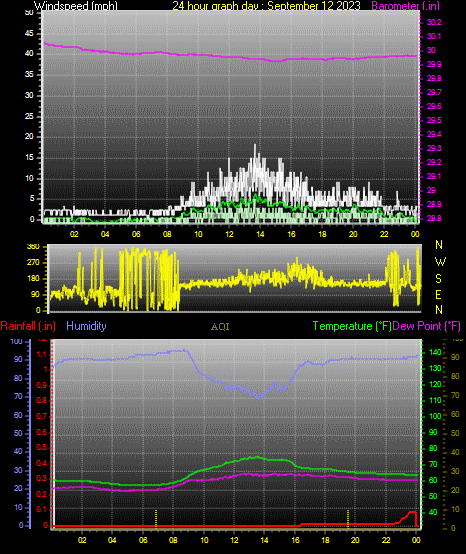The image size is (466, 554).
Task: Click hour label 18 under rainfall graph
Action: [x=325, y=540]
